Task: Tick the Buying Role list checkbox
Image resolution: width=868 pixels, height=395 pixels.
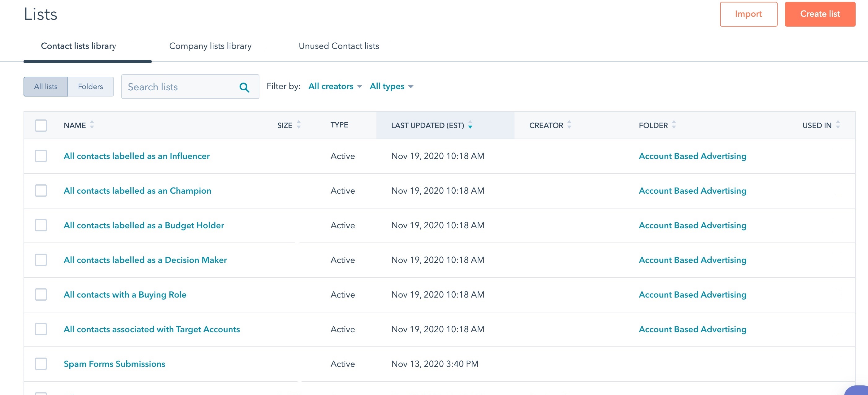Action: tap(41, 294)
